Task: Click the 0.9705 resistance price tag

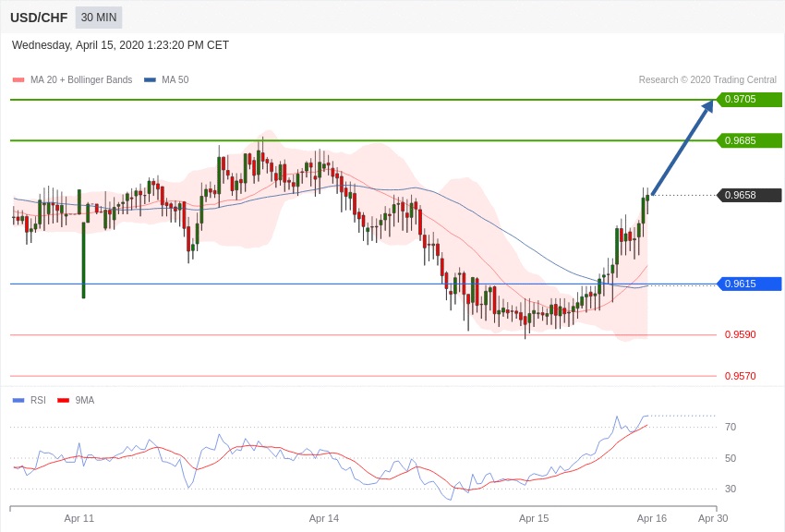Action: (x=749, y=99)
